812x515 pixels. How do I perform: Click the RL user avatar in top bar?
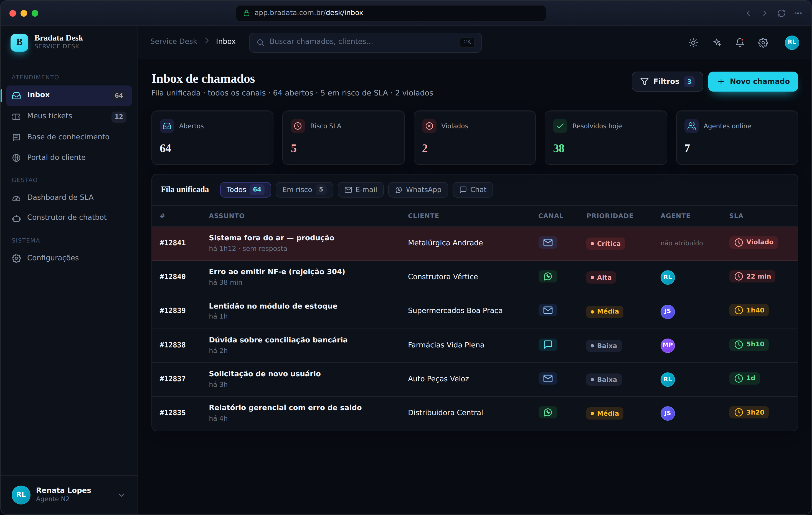click(792, 42)
